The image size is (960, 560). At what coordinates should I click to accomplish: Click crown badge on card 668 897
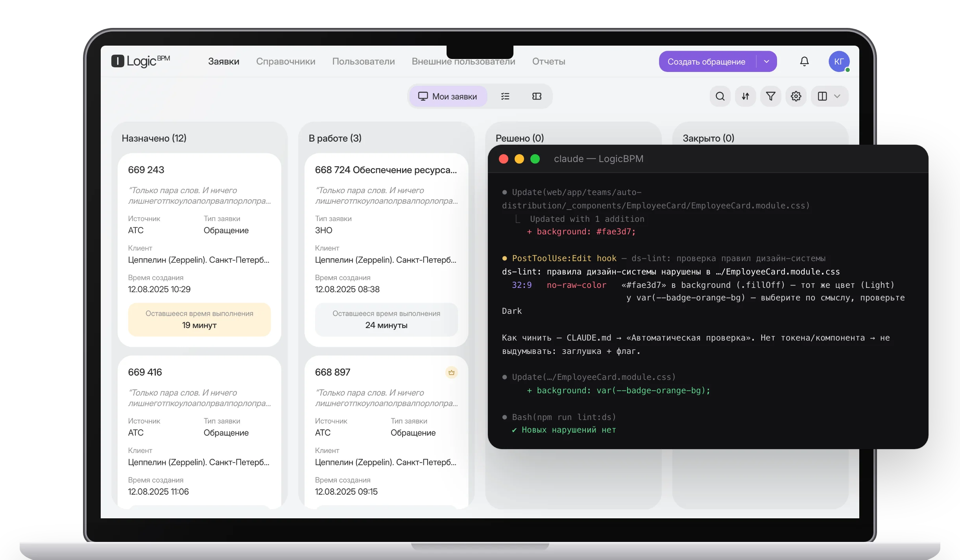point(451,372)
